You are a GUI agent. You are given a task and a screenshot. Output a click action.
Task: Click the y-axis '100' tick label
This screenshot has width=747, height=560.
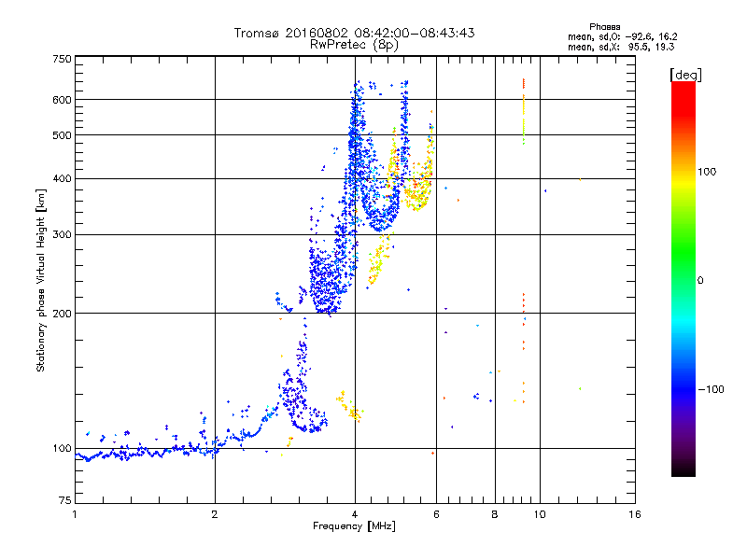62,448
